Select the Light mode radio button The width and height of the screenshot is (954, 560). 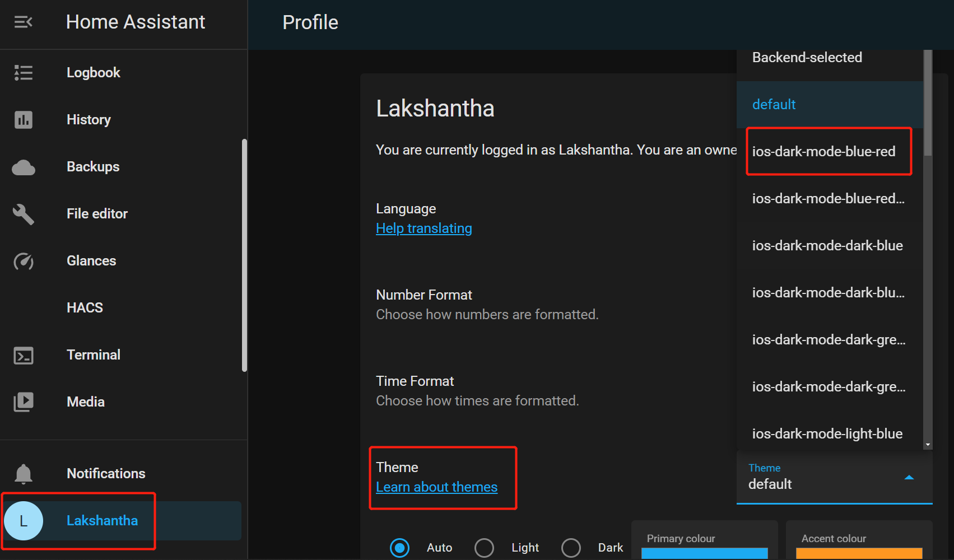[x=484, y=548]
